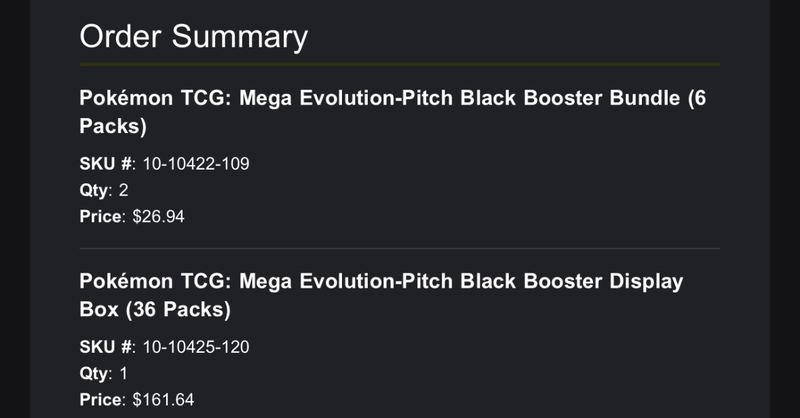This screenshot has height=418, width=800.
Task: Click the Booster Bundle quantity value 2
Action: point(123,190)
